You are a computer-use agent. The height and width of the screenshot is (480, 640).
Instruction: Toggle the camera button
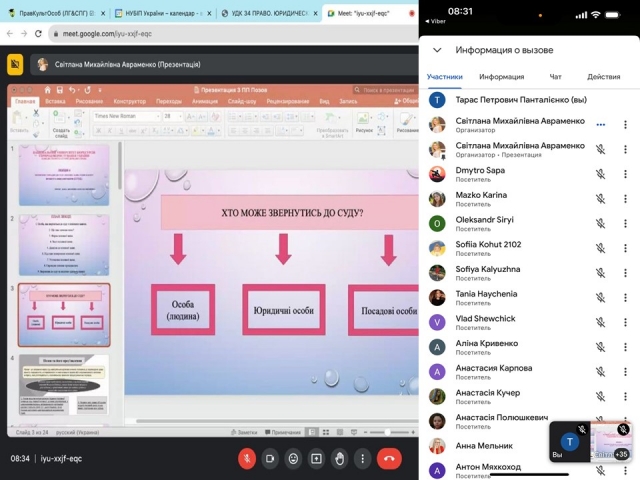(x=269, y=458)
